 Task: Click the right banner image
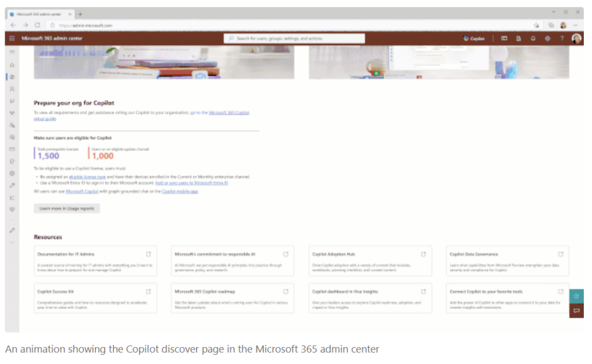(x=439, y=62)
